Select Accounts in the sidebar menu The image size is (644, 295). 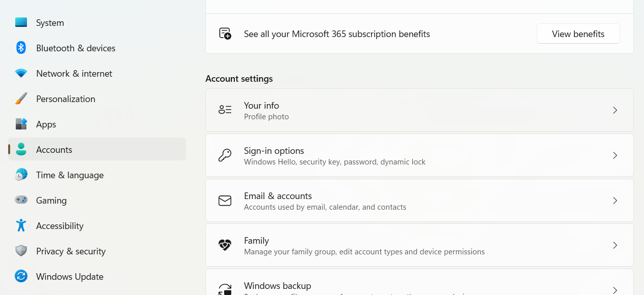tap(54, 150)
